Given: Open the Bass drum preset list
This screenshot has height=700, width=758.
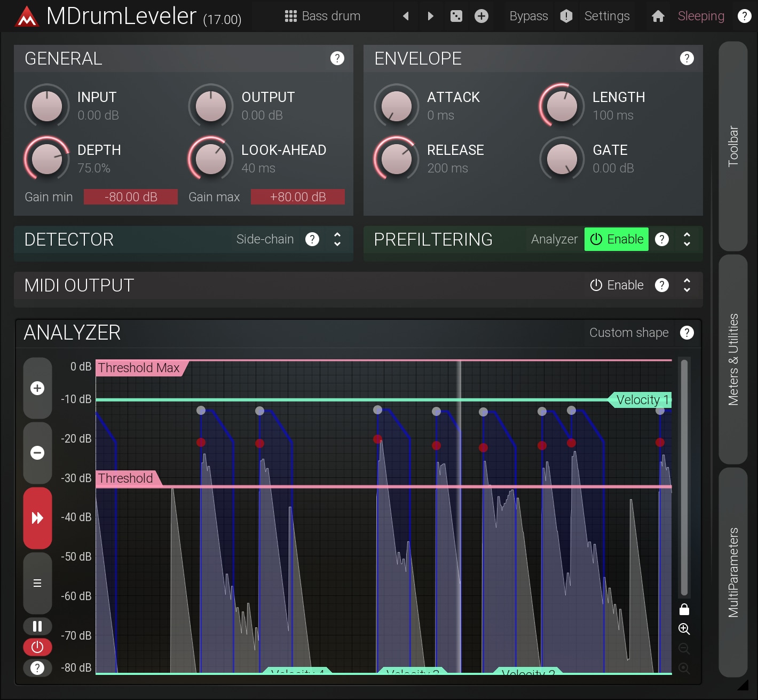Looking at the screenshot, I should (x=322, y=16).
